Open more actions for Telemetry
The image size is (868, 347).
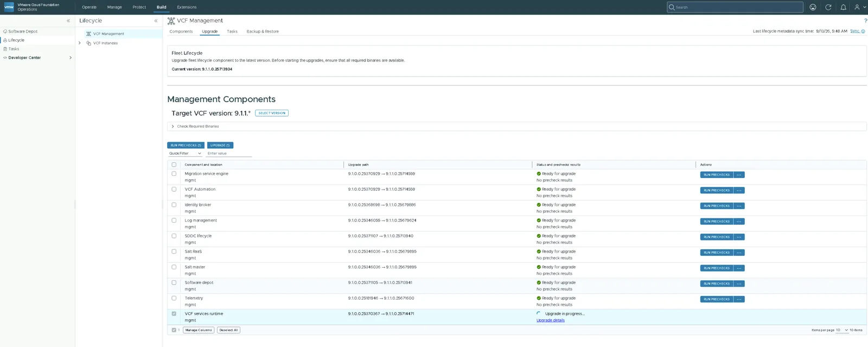pyautogui.click(x=739, y=299)
